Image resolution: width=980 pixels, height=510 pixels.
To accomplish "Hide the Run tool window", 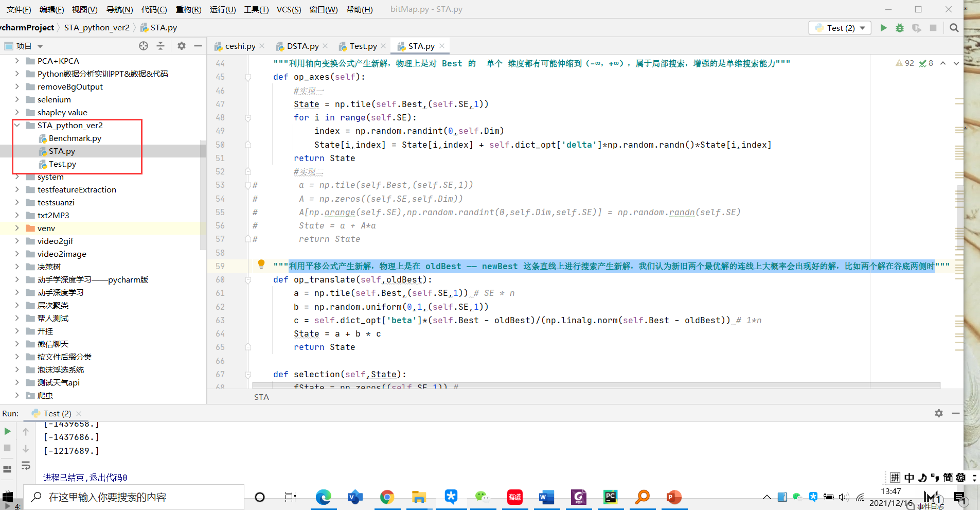I will (956, 413).
